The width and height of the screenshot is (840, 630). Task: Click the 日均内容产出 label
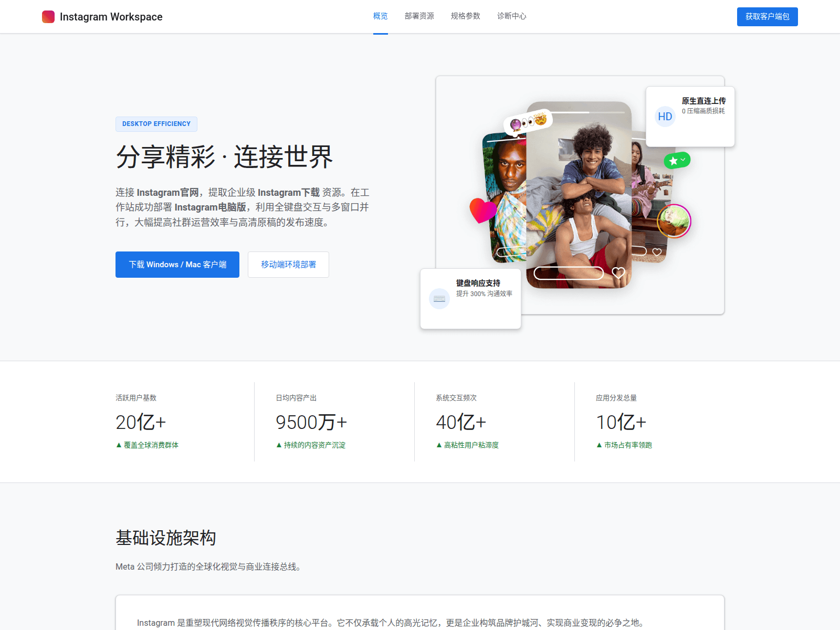(x=296, y=398)
